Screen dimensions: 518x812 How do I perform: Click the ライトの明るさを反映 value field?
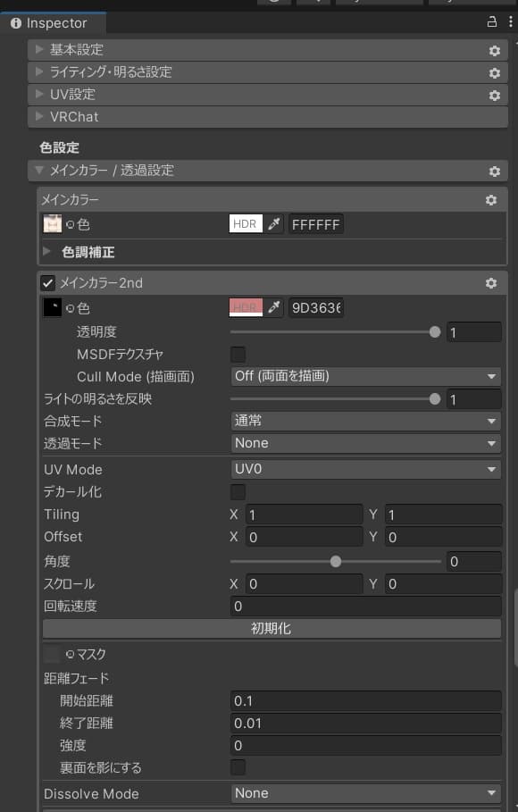(x=474, y=399)
